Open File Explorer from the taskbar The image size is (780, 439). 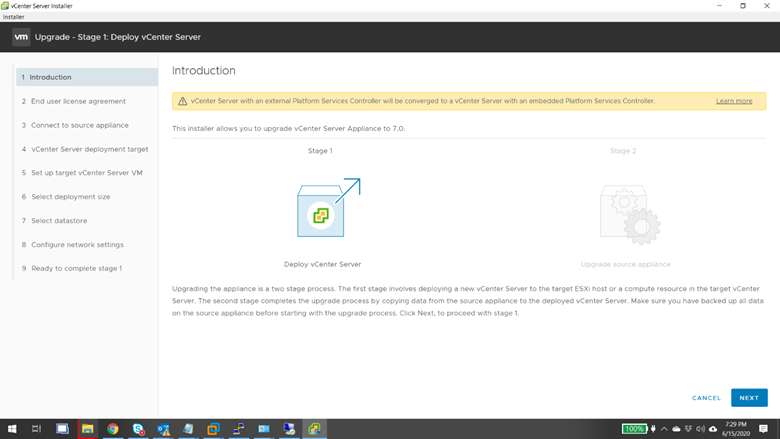(x=88, y=429)
